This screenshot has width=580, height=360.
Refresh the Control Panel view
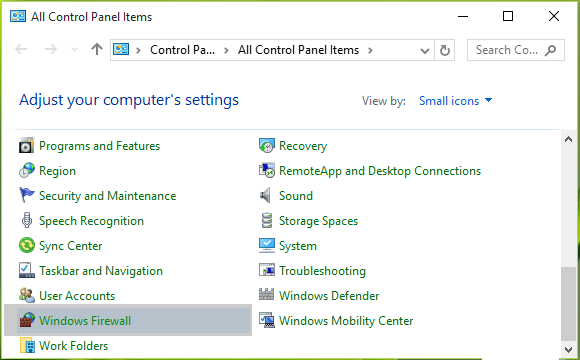445,50
